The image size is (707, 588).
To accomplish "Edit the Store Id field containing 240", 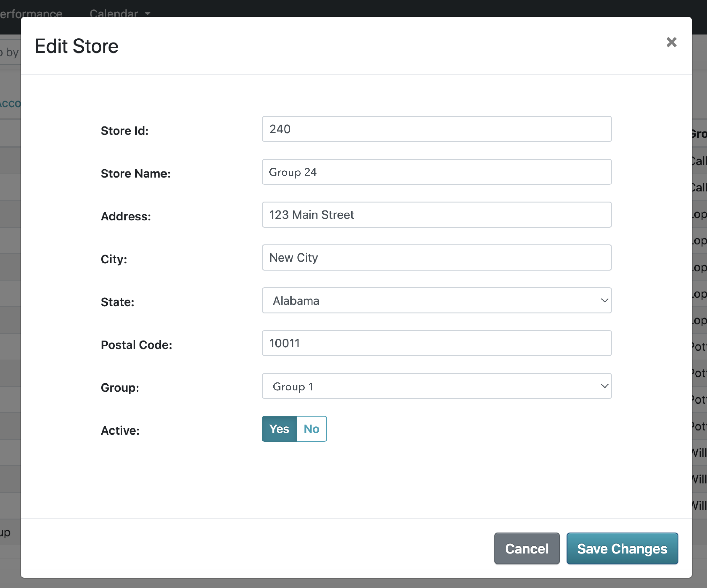I will click(436, 129).
